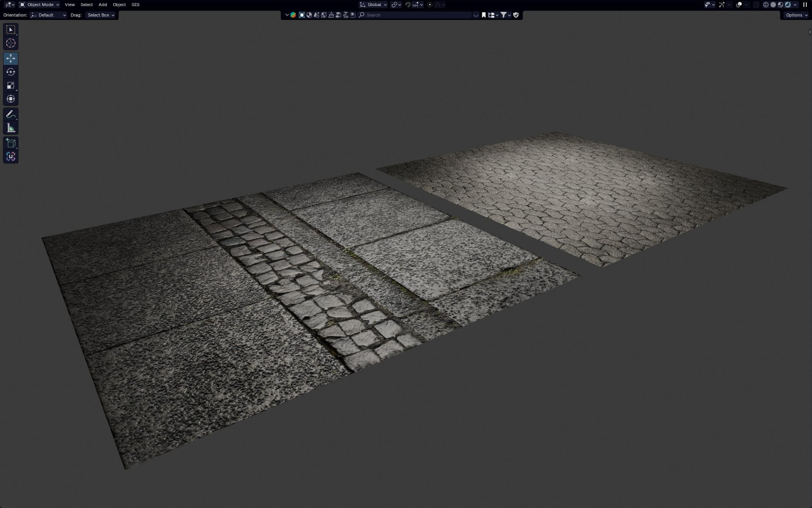Select the Measure tool

point(11,128)
